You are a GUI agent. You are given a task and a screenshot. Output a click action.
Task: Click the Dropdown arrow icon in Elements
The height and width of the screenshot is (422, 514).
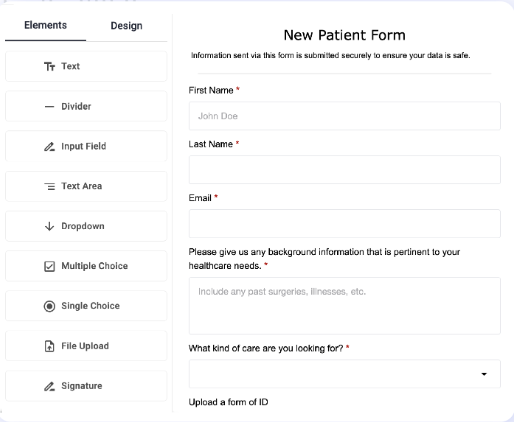click(x=49, y=226)
